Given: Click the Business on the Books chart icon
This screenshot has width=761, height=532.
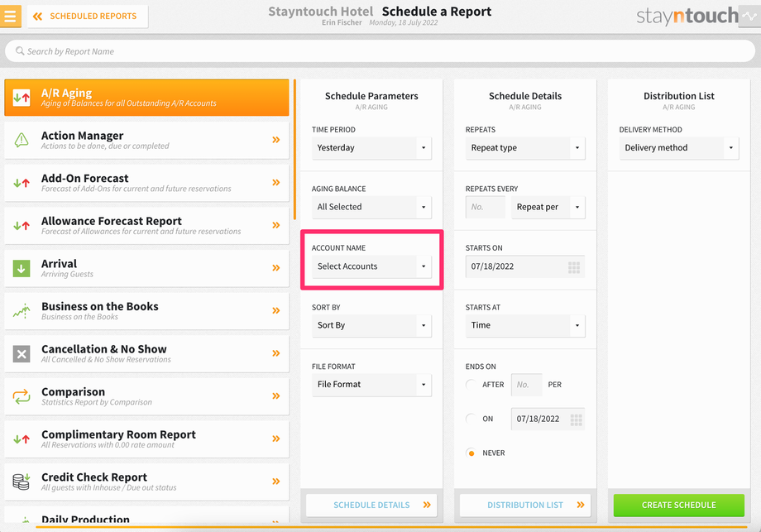Looking at the screenshot, I should 22,310.
